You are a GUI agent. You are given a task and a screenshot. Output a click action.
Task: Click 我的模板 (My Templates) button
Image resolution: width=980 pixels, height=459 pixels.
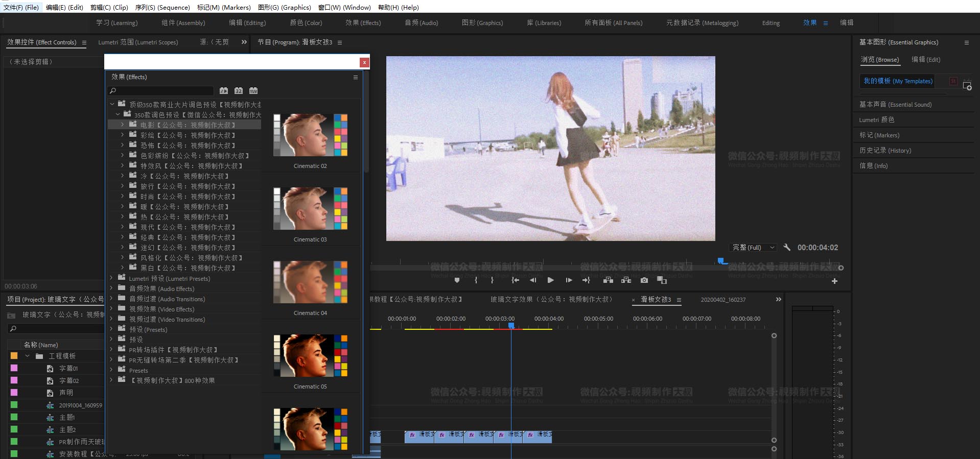(897, 81)
